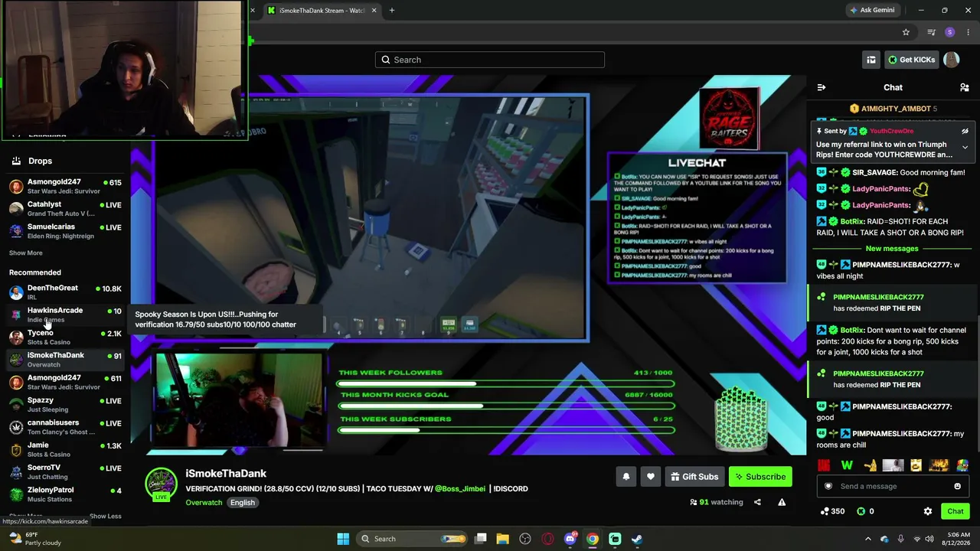The height and width of the screenshot is (551, 980).
Task: Open Task View on the taskbar
Action: point(480,539)
